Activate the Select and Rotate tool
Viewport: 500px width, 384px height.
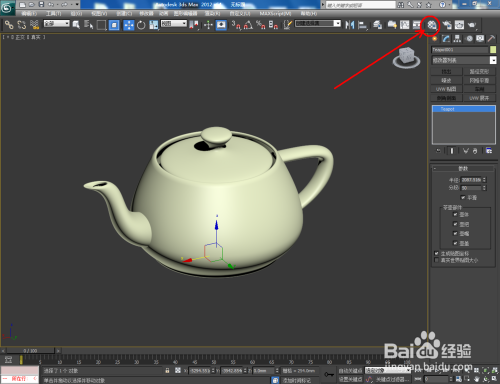click(x=141, y=25)
